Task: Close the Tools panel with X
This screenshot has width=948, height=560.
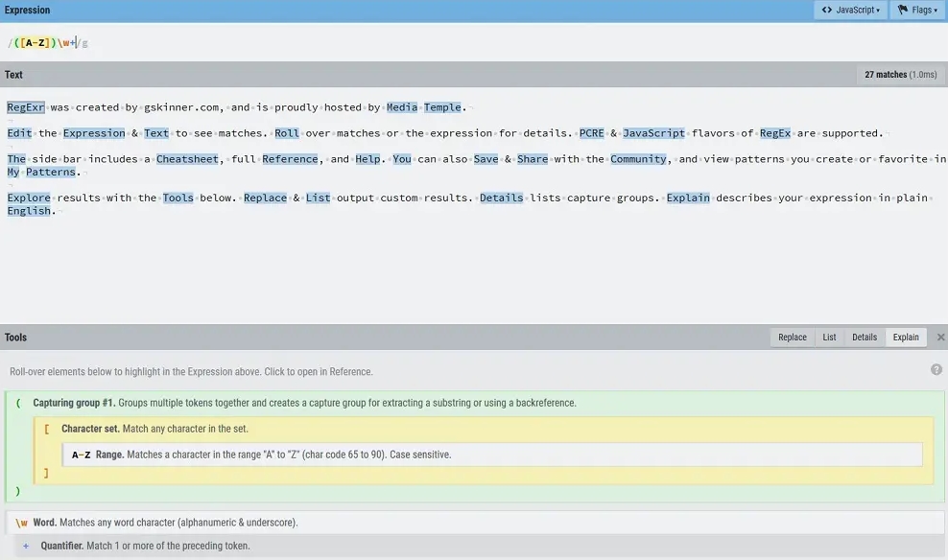Action: click(940, 338)
